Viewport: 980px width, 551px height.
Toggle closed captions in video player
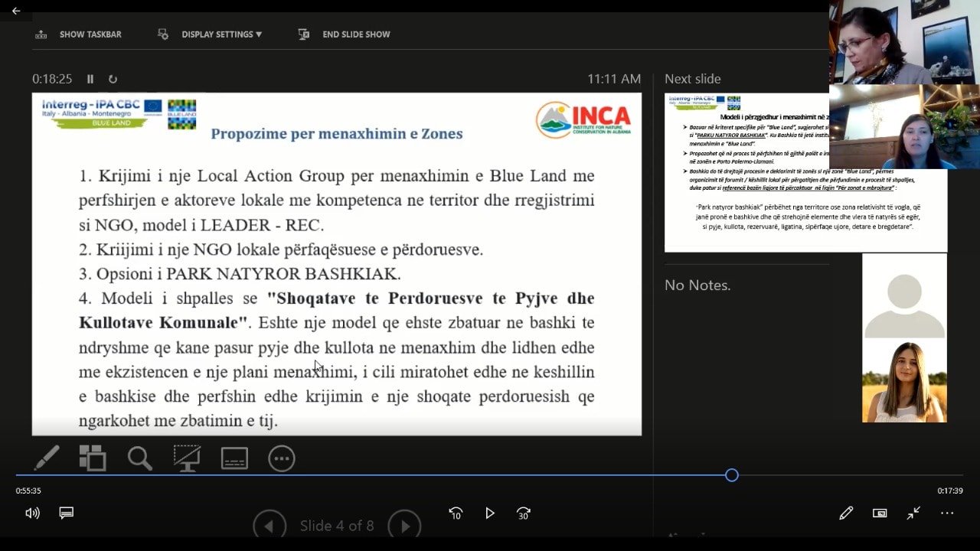point(67,514)
